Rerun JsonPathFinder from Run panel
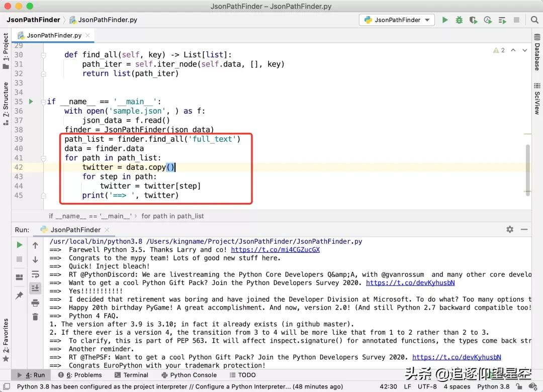 pyautogui.click(x=20, y=245)
